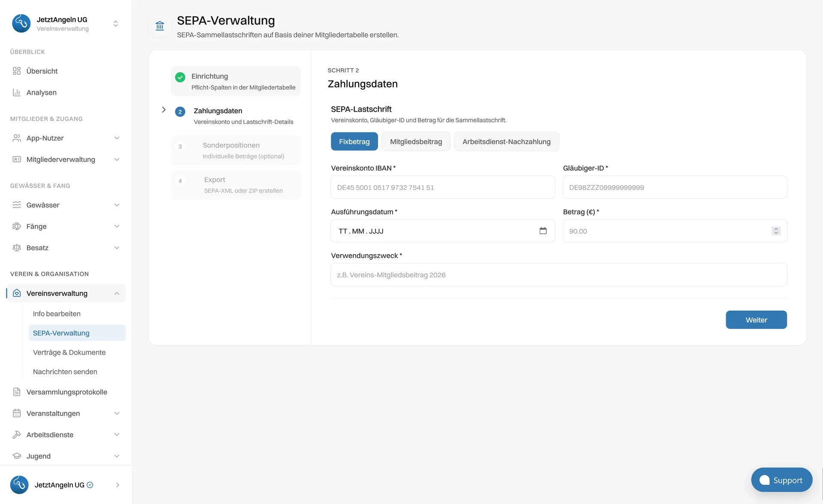The width and height of the screenshot is (823, 504).
Task: Click the Veranstaltungen calendar icon
Action: tap(17, 414)
